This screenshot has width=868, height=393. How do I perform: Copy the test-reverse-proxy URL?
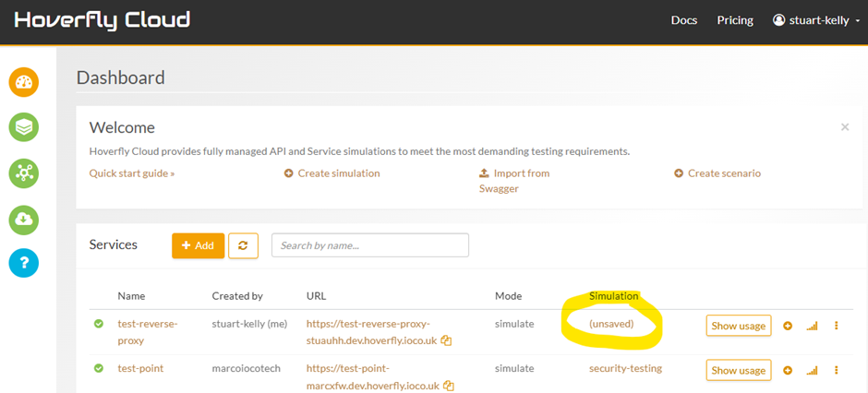446,340
